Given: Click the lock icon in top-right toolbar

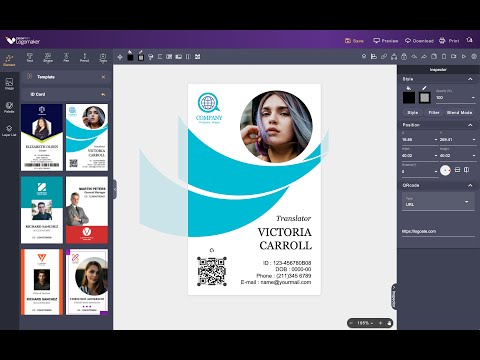Looking at the screenshot, I should [404, 57].
